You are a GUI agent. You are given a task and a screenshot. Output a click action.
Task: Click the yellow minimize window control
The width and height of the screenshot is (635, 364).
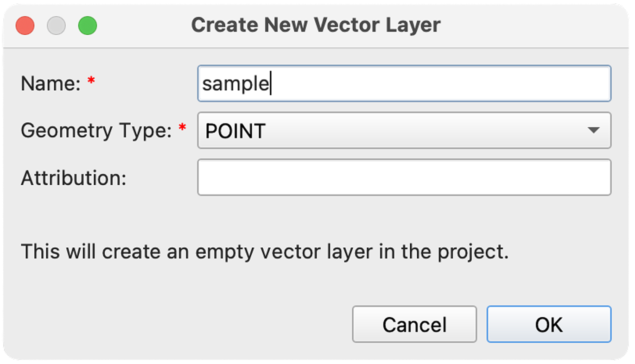point(57,25)
